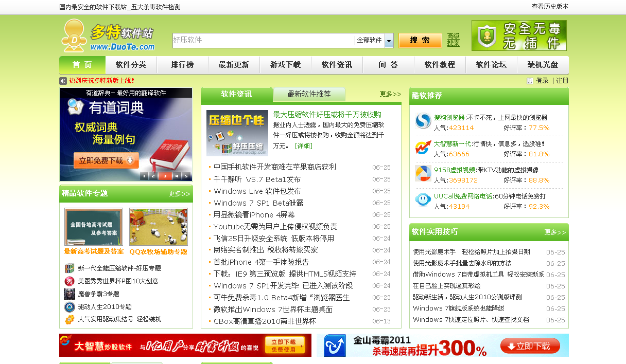Screen dimensions: 626x364
Task: Select the 首页 navigation item
Action: [81, 65]
